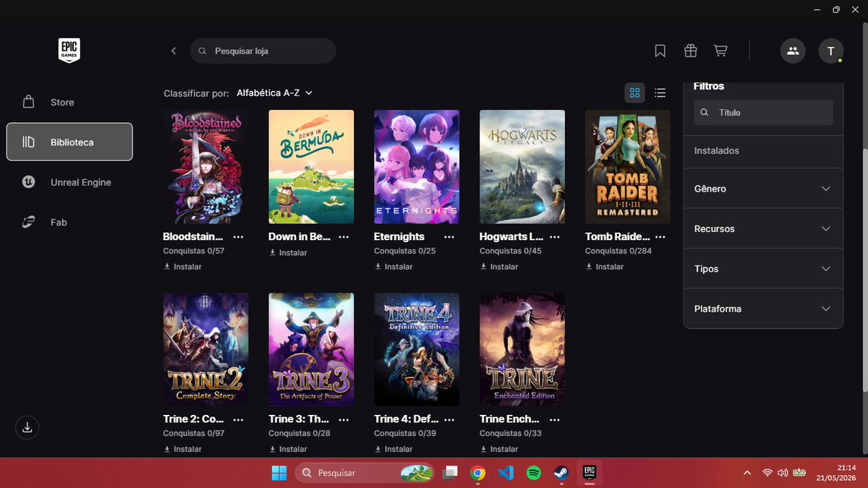Image resolution: width=868 pixels, height=488 pixels.
Task: Click the Título filter field
Action: pyautogui.click(x=763, y=113)
